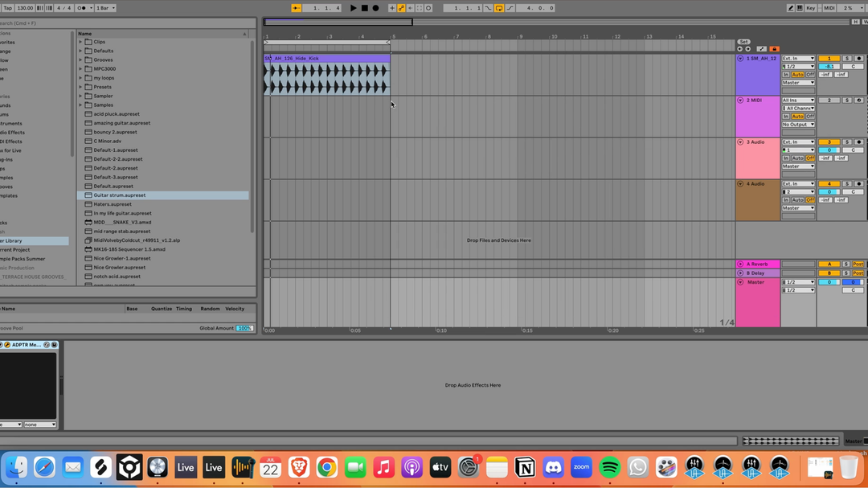Toggle the Draw Mode pencil icon
Viewport: 868px width, 488px height.
[792, 8]
